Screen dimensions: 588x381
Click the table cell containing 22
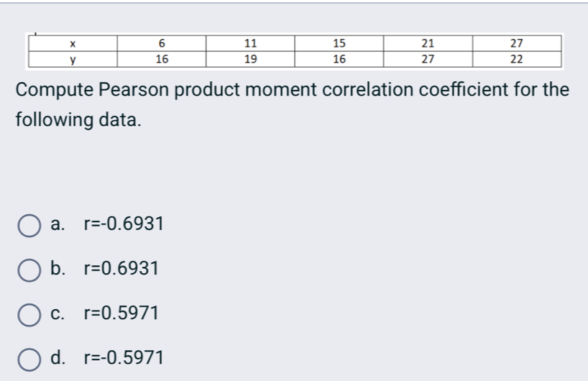(x=517, y=59)
